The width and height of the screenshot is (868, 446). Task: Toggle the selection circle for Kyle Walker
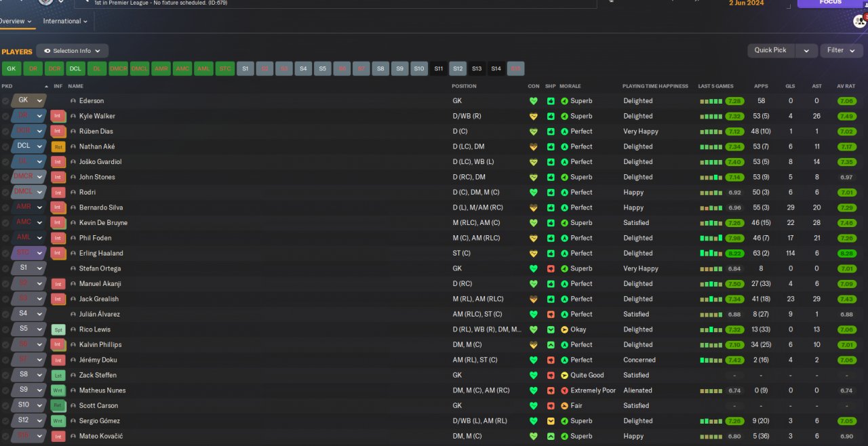point(5,116)
